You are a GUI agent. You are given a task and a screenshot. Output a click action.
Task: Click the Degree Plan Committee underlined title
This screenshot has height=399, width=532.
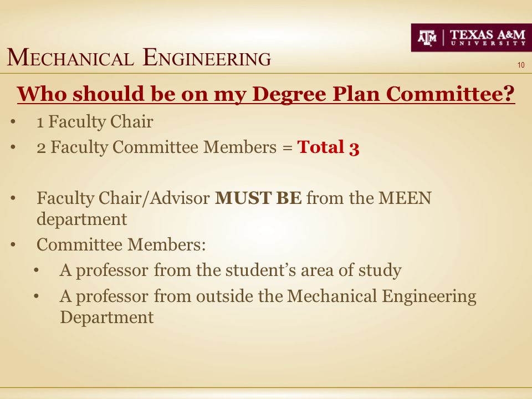266,94
